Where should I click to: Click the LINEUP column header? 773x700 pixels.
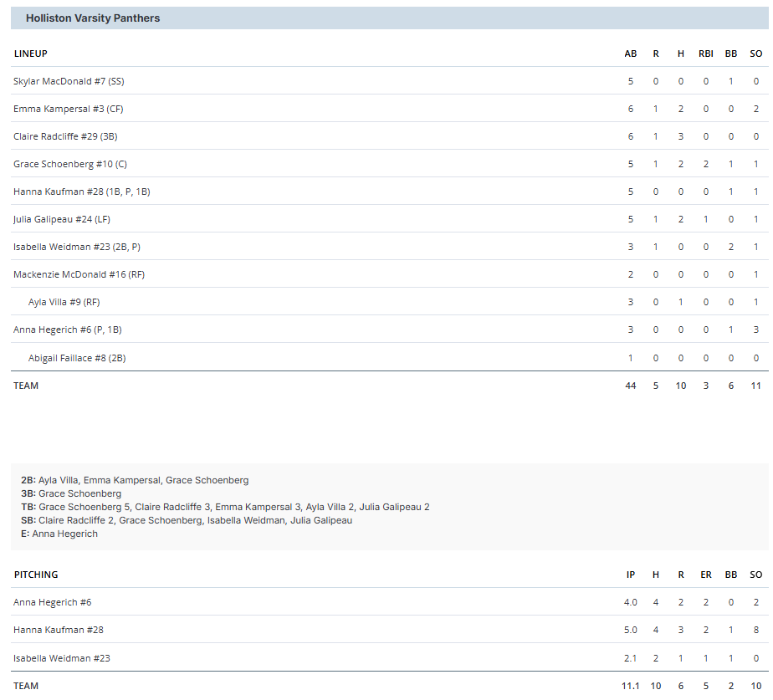click(x=31, y=54)
